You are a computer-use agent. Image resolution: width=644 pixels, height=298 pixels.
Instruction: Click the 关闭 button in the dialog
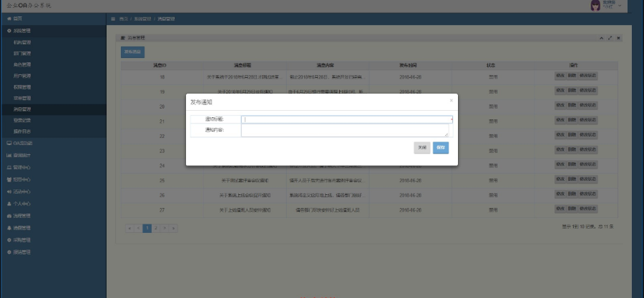point(421,147)
